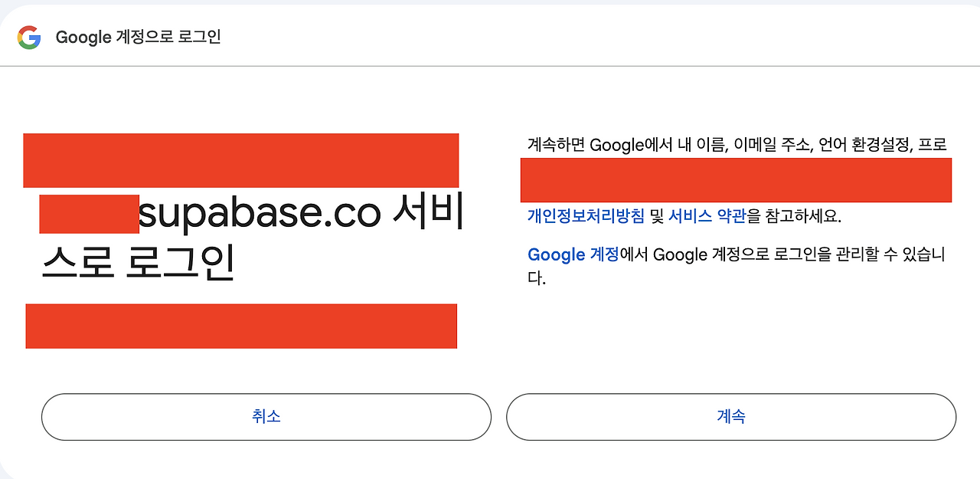Image resolution: width=980 pixels, height=479 pixels.
Task: Click the 계속 (Continue) button
Action: [x=731, y=417]
